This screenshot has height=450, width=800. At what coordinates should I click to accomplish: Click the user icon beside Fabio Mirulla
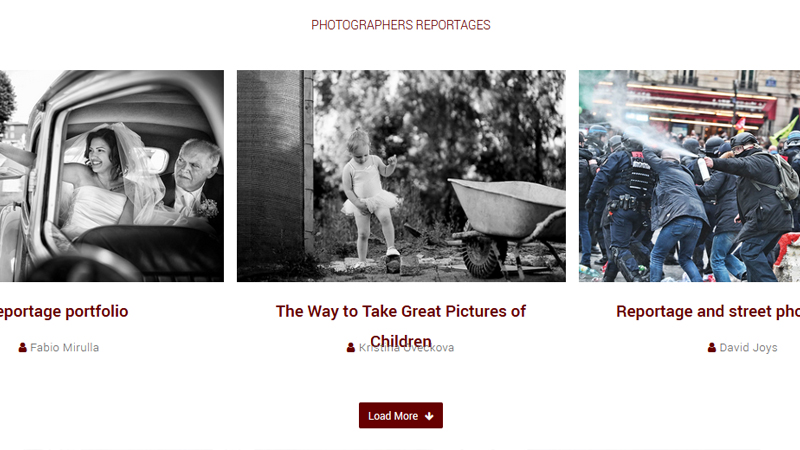[22, 347]
